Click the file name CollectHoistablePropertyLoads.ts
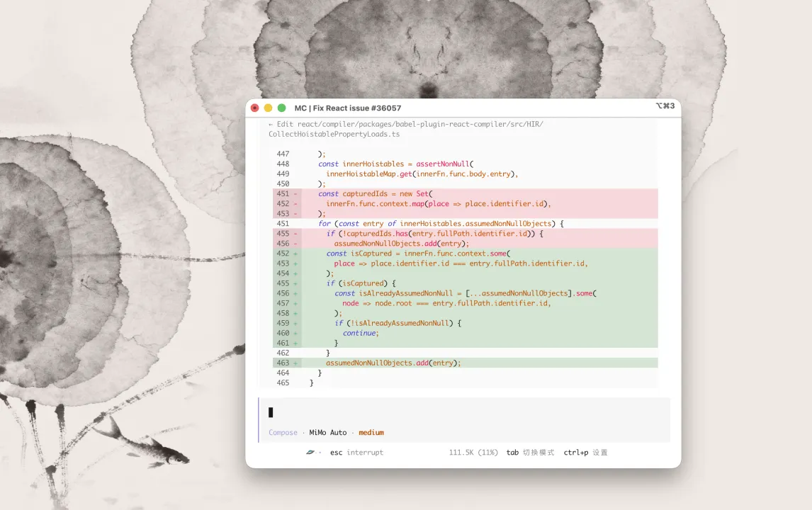812x510 pixels. pos(334,134)
